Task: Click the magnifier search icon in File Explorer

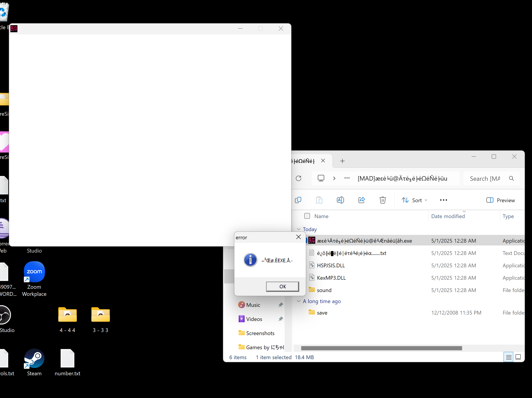Action: point(511,178)
